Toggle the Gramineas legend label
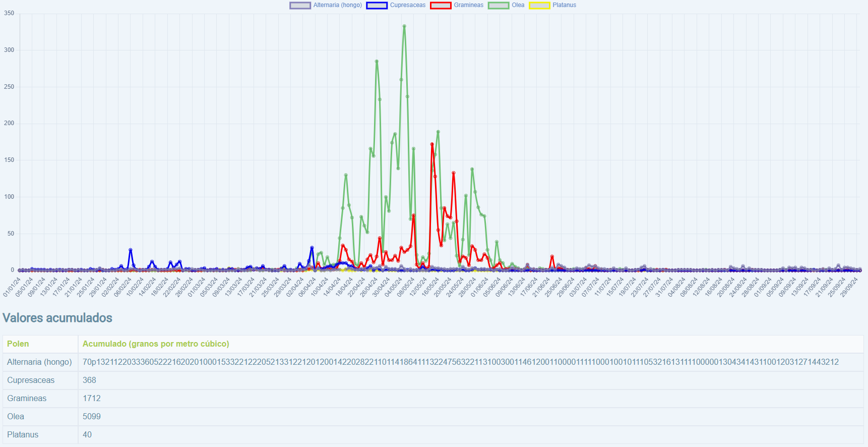 tap(468, 6)
